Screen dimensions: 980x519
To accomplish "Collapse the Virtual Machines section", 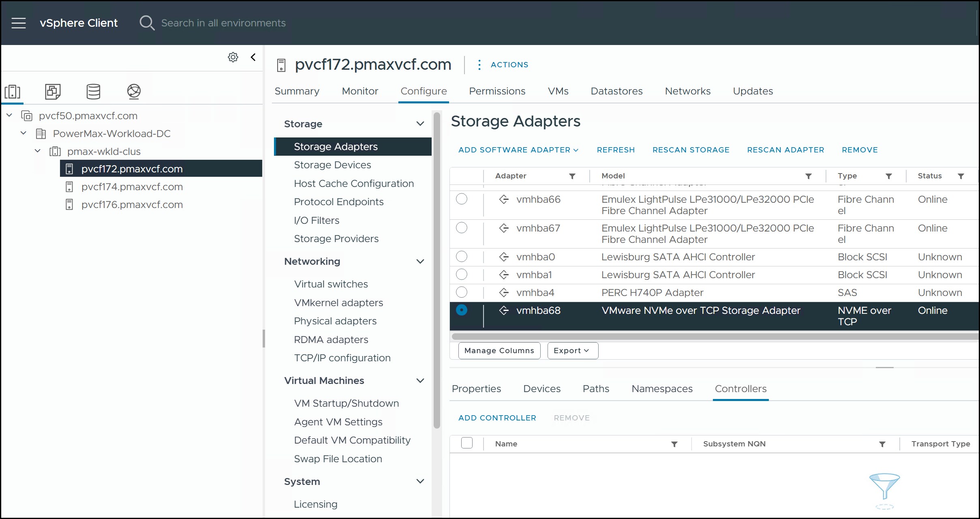I will pos(420,381).
